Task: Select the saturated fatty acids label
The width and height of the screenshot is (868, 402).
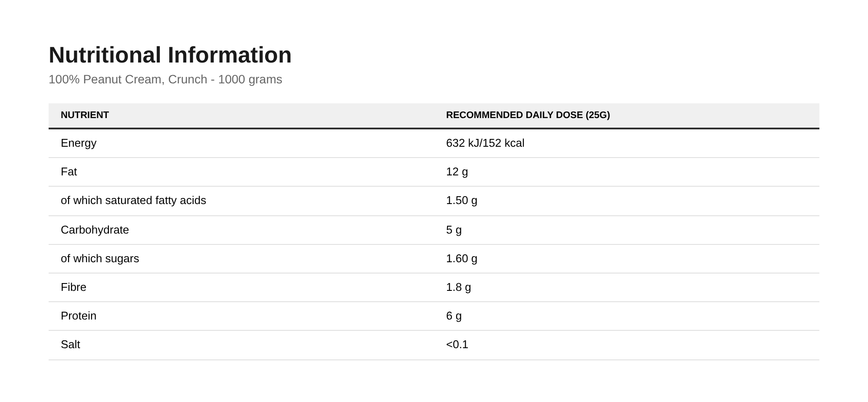Action: click(133, 200)
